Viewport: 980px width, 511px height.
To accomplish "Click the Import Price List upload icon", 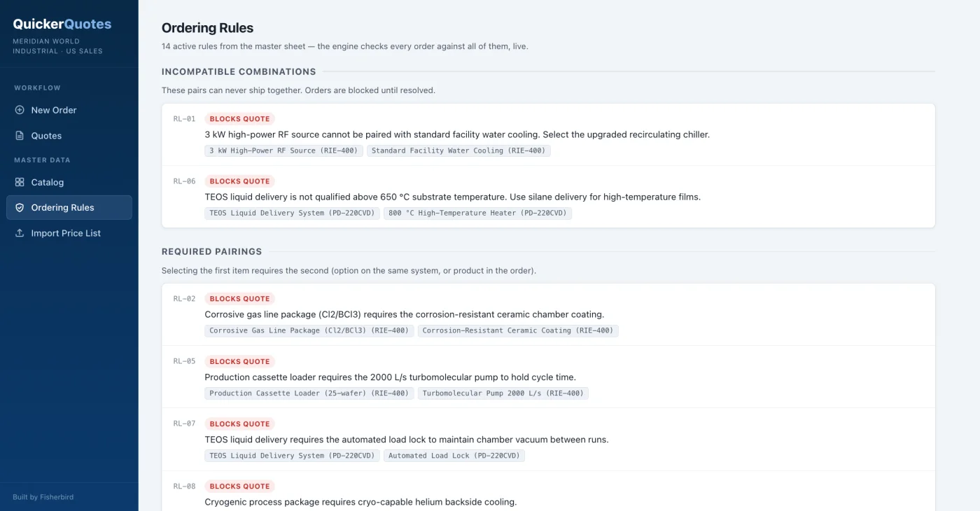I will 20,233.
